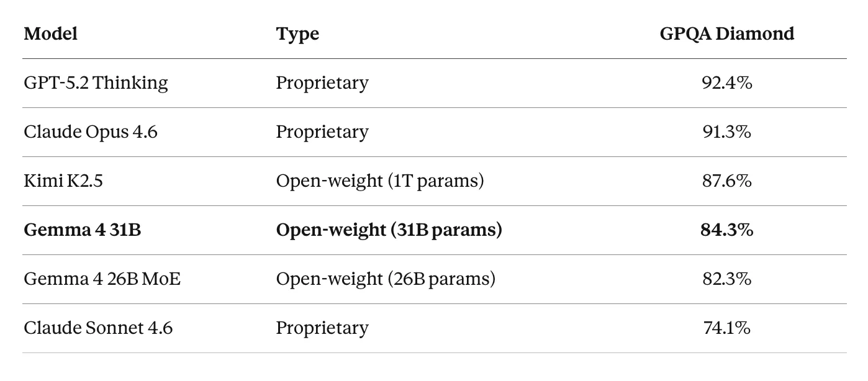The width and height of the screenshot is (868, 381).
Task: Click the bold 84.3% score
Action: click(x=726, y=230)
